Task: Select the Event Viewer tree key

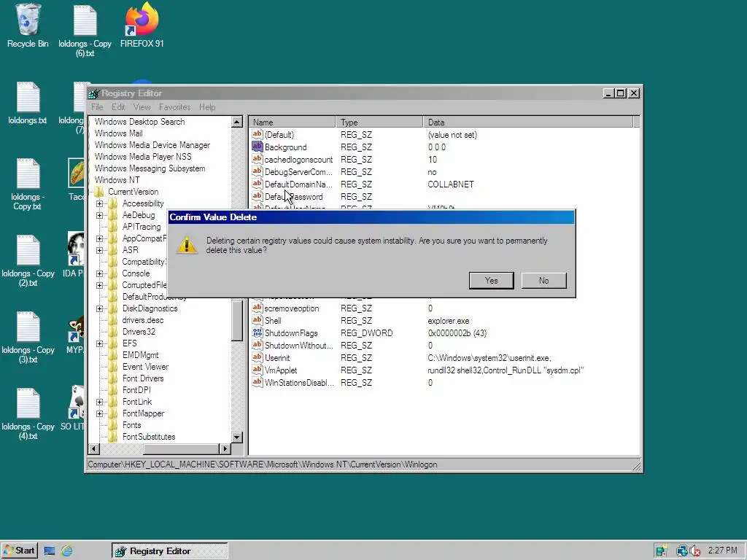Action: tap(145, 367)
